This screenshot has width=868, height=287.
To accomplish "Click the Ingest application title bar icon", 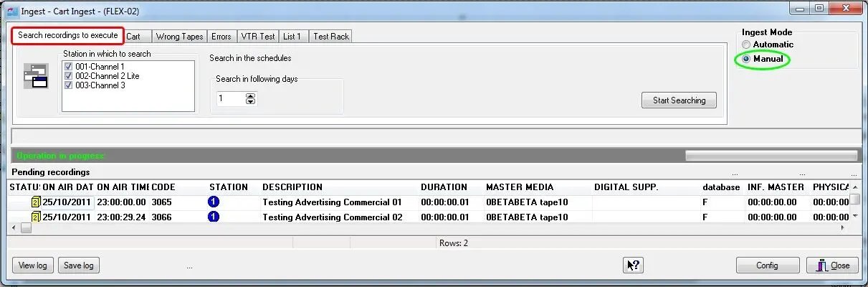I will point(13,9).
